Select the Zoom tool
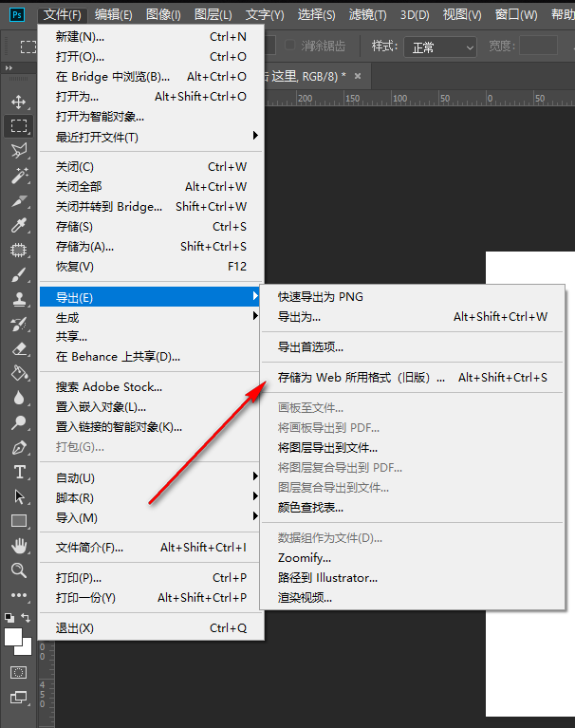Viewport: 575px width, 728px height. click(19, 570)
